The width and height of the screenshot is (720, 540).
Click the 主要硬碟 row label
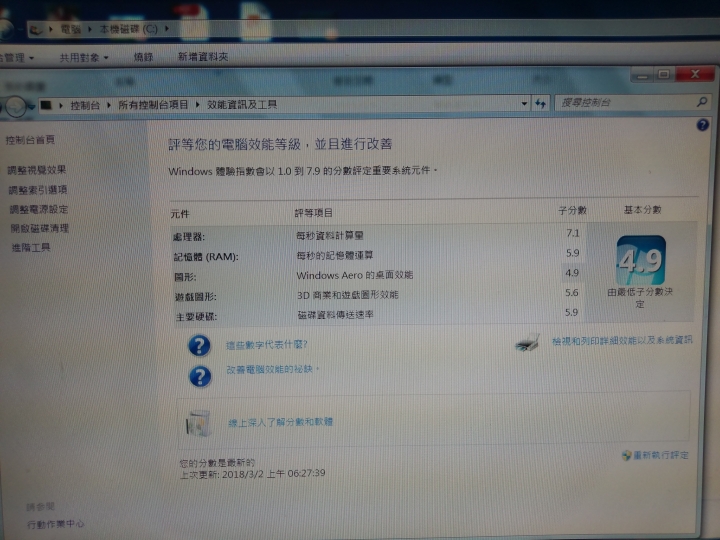point(196,317)
